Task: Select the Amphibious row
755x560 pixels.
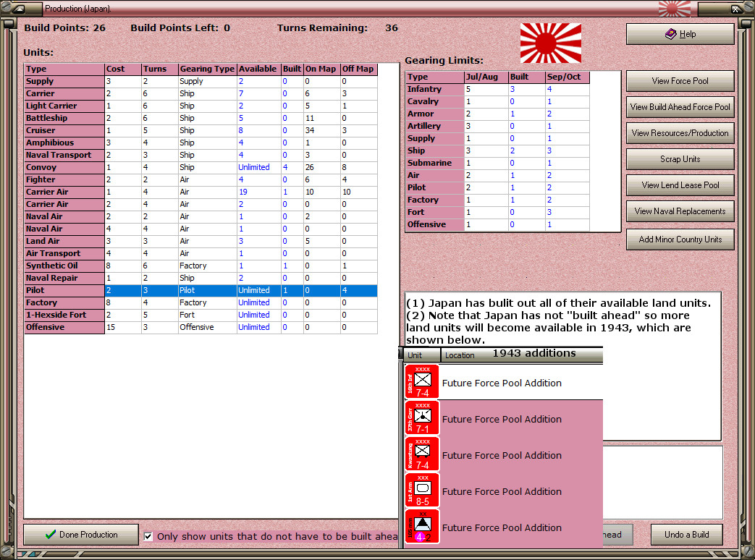Action: click(x=201, y=143)
